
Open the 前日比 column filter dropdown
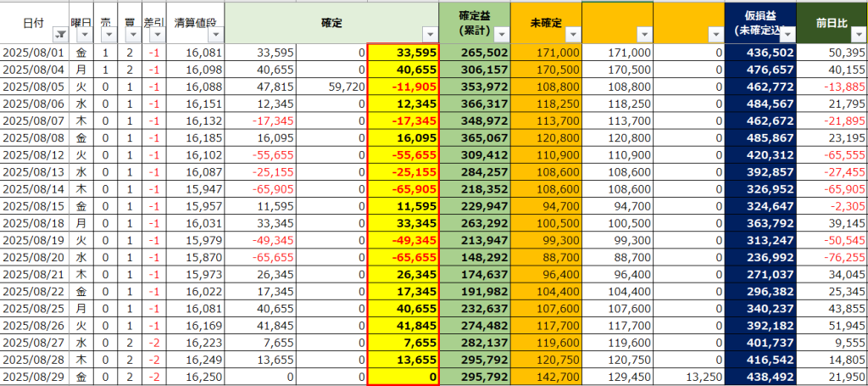click(x=860, y=35)
